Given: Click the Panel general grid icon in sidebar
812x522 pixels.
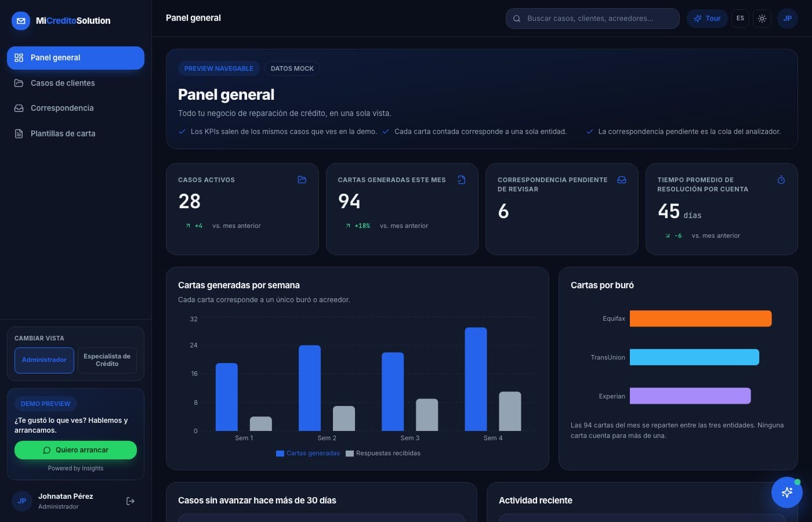Looking at the screenshot, I should 19,58.
